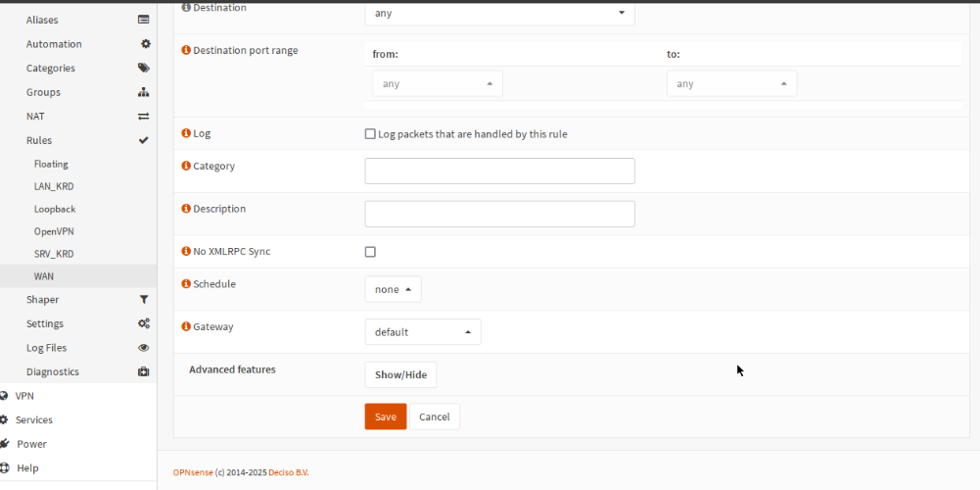Open the Gateway default dropdown
Viewport: 980px width, 490px height.
pyautogui.click(x=422, y=332)
